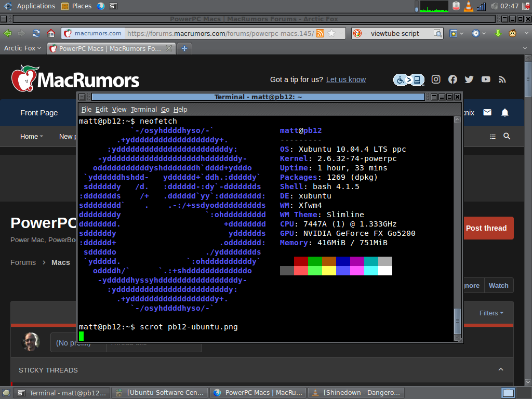Click the search magnifier in search box
This screenshot has width=532, height=399.
coord(437,33)
